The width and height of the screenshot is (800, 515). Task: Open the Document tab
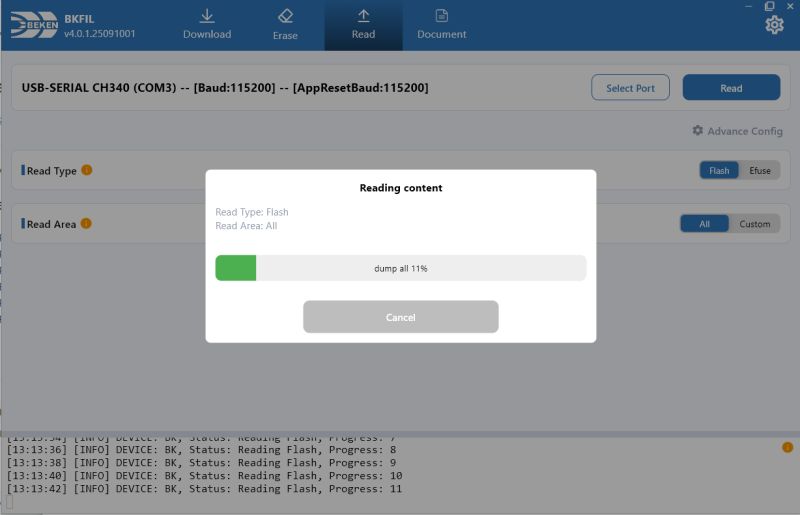point(442,25)
